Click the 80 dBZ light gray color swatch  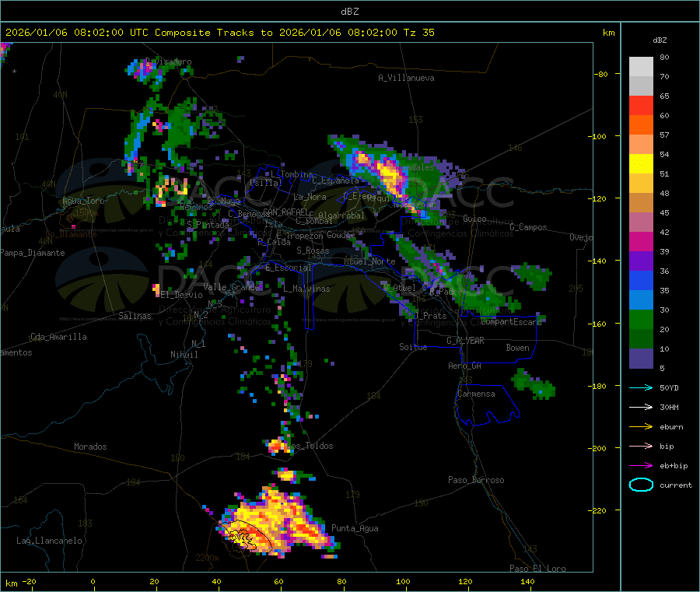tap(641, 67)
